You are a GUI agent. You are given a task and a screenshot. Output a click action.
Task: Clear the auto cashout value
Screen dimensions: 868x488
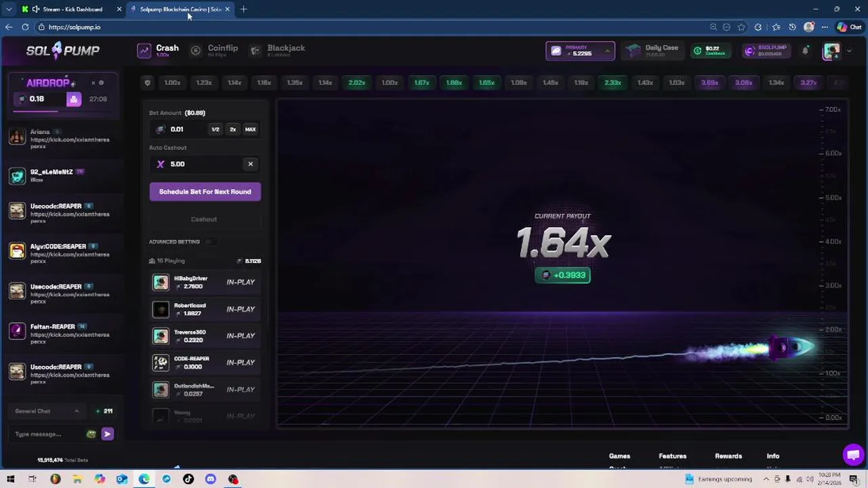251,164
